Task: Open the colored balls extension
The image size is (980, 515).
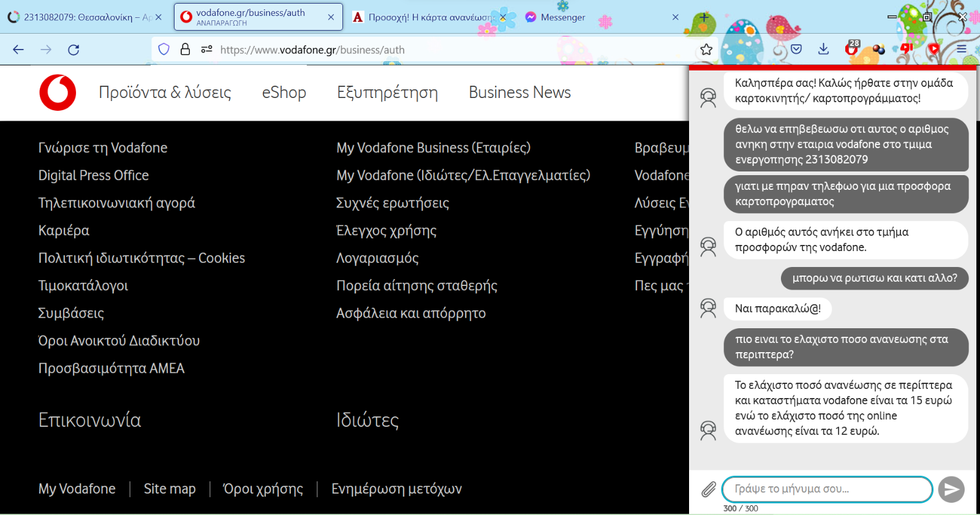Action: click(879, 49)
